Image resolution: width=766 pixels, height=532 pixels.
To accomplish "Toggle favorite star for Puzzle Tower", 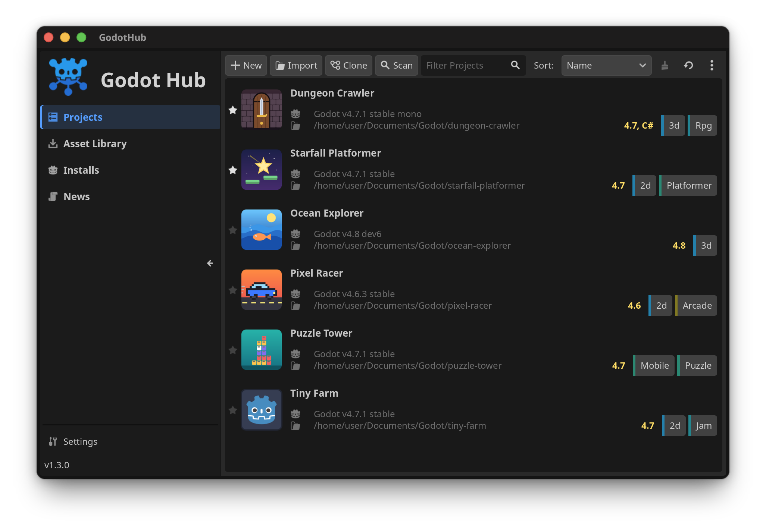I will tap(233, 350).
